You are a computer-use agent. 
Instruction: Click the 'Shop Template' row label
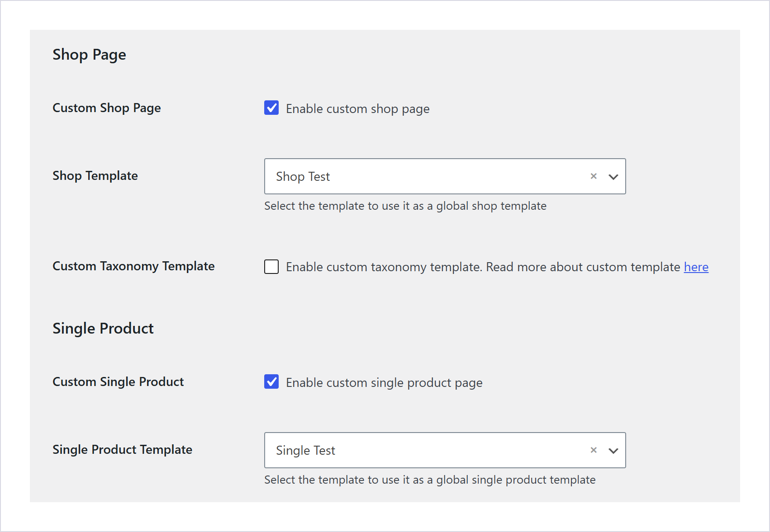(x=95, y=175)
